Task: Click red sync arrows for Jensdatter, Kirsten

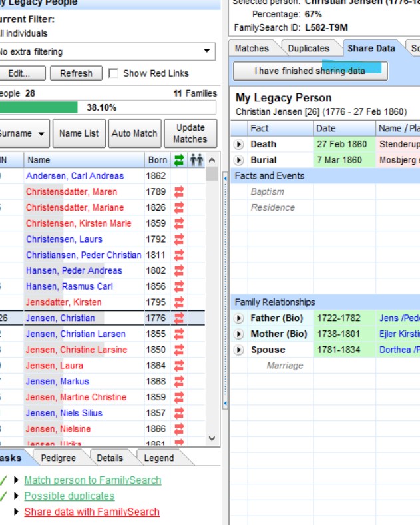Action: 179,302
